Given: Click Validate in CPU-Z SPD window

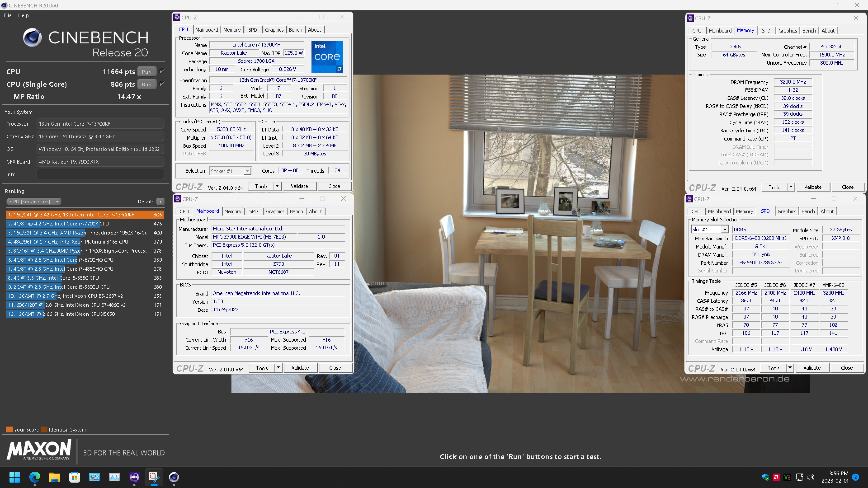Looking at the screenshot, I should 812,368.
